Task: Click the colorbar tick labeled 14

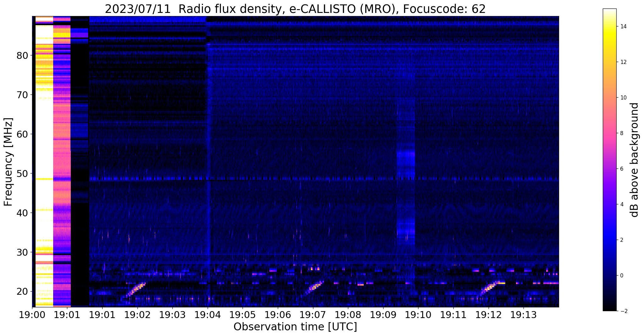Action: (x=623, y=26)
